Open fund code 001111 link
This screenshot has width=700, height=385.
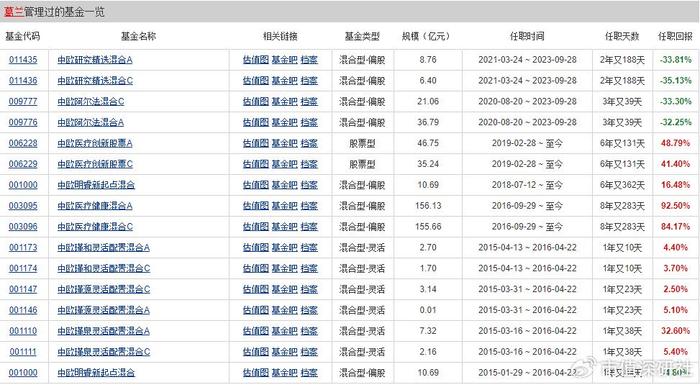tap(23, 352)
